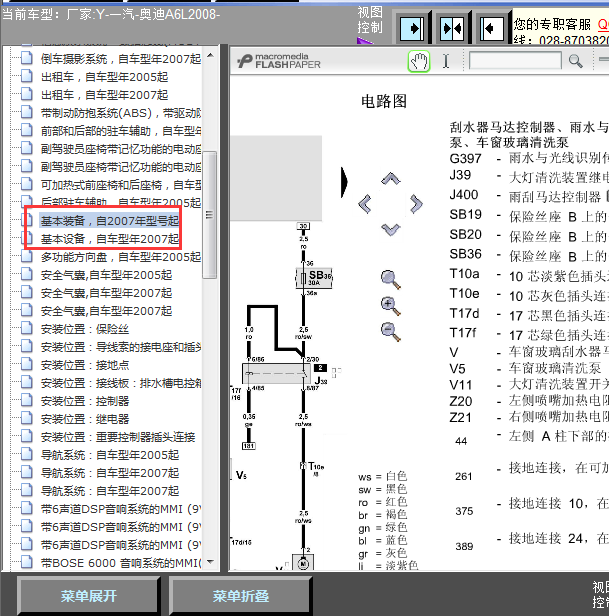Image resolution: width=609 pixels, height=616 pixels.
Task: Open 导航系统：自车型年2005起
Action: (x=110, y=455)
